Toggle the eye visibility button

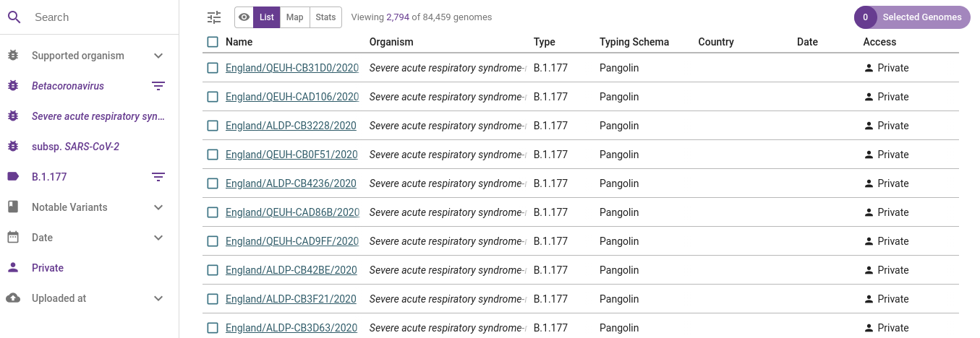click(244, 17)
